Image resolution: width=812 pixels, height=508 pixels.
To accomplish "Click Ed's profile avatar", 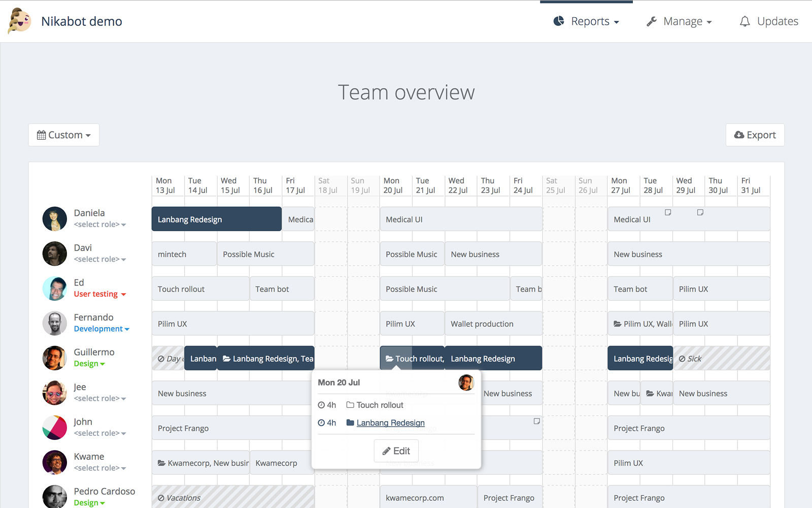I will point(55,289).
